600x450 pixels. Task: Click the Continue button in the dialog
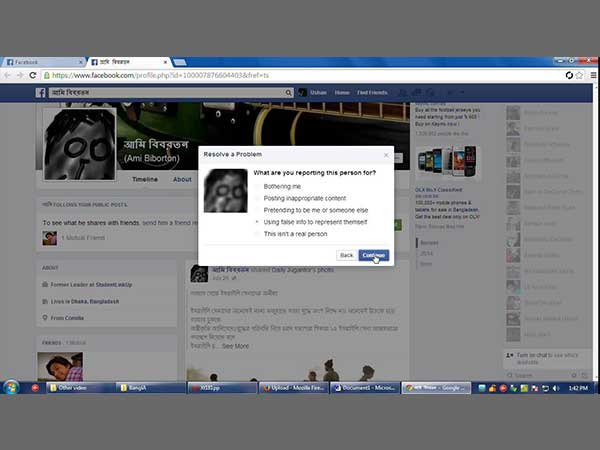(x=374, y=255)
